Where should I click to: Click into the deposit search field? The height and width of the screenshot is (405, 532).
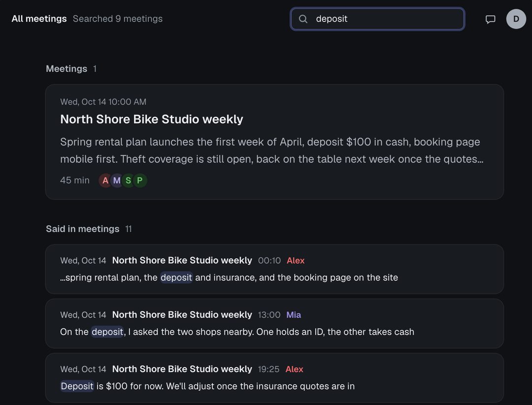coord(377,19)
